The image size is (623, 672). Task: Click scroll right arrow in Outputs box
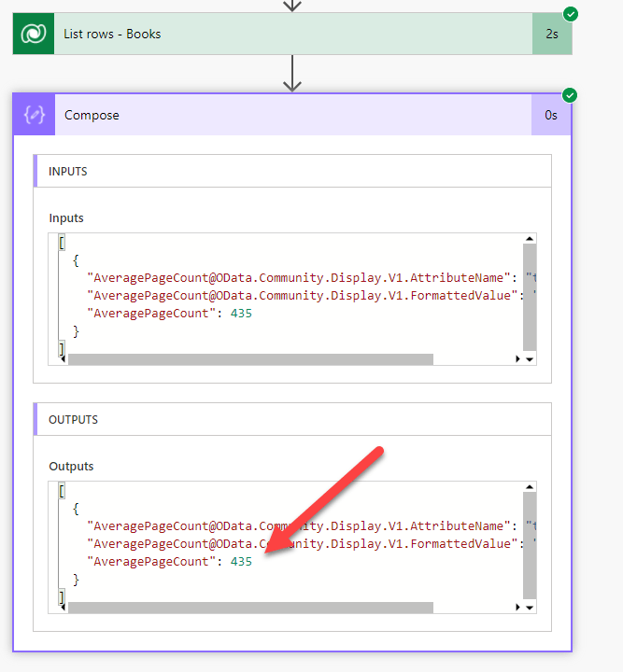tap(518, 608)
